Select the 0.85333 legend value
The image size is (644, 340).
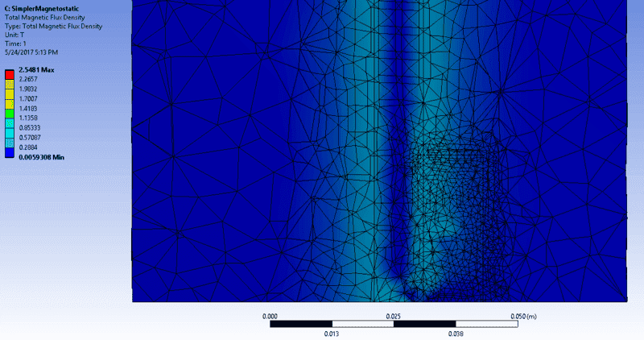point(31,128)
